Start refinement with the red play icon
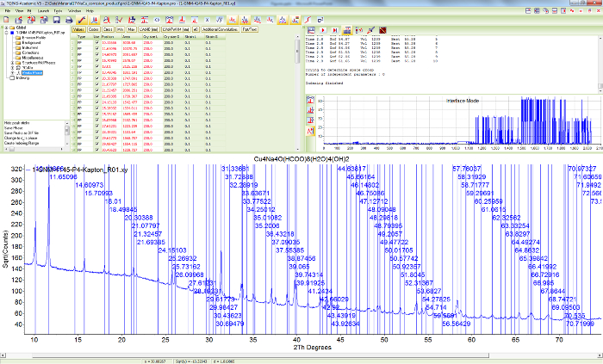This screenshot has height=364, width=603. (321, 28)
